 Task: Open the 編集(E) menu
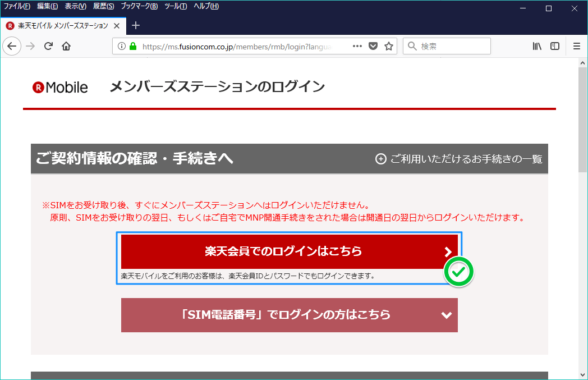click(x=47, y=6)
